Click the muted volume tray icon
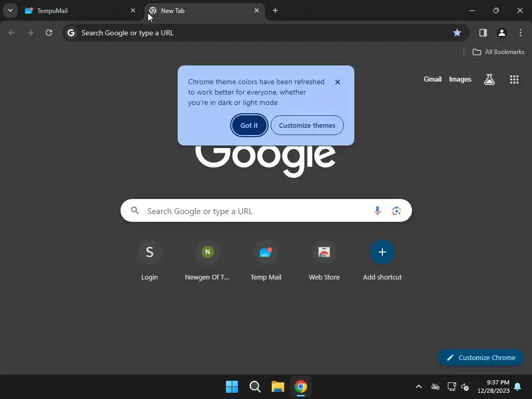The width and height of the screenshot is (532, 399). coord(465,387)
